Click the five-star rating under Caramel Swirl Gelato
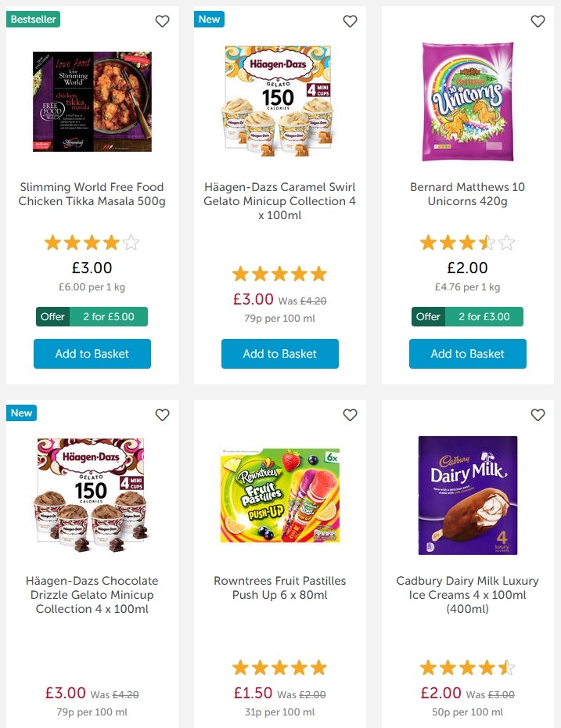561x728 pixels. tap(279, 273)
